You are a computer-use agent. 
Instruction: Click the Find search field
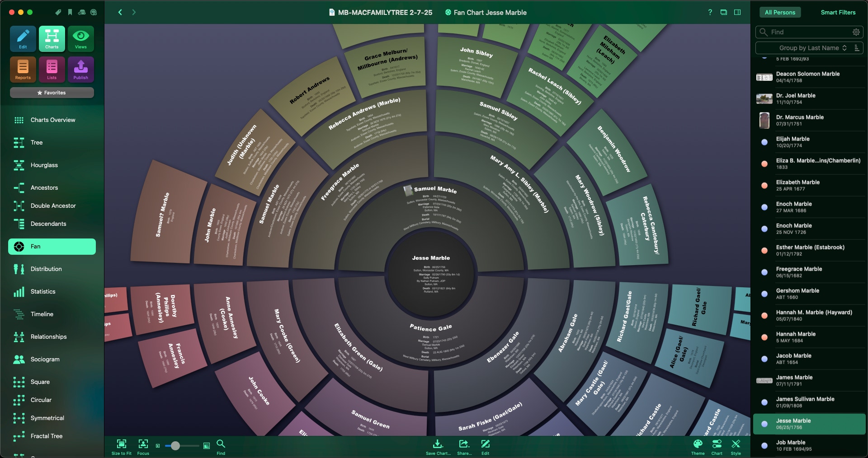tap(809, 32)
